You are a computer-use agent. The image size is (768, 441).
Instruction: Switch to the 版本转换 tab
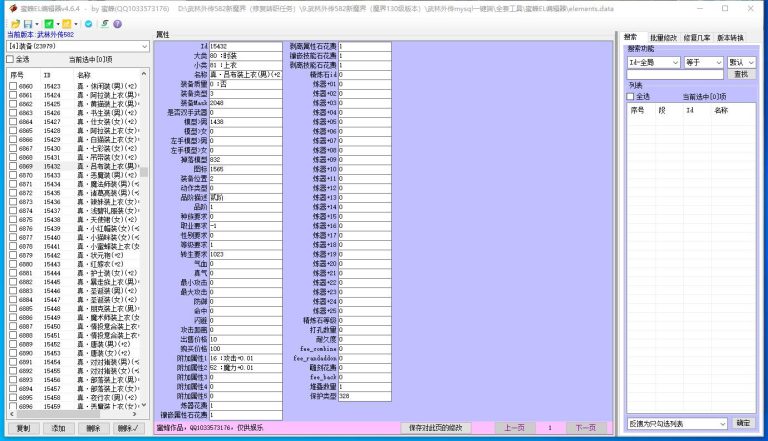click(731, 36)
